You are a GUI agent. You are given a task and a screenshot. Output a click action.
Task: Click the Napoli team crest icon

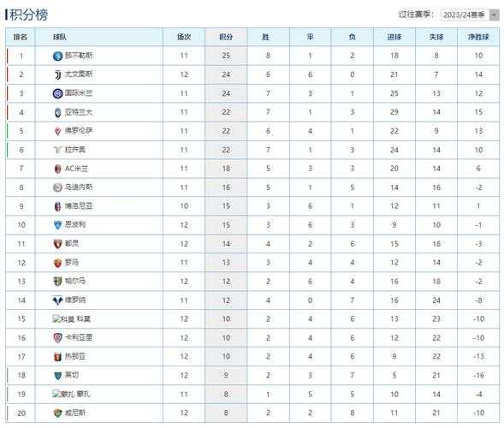[x=57, y=56]
